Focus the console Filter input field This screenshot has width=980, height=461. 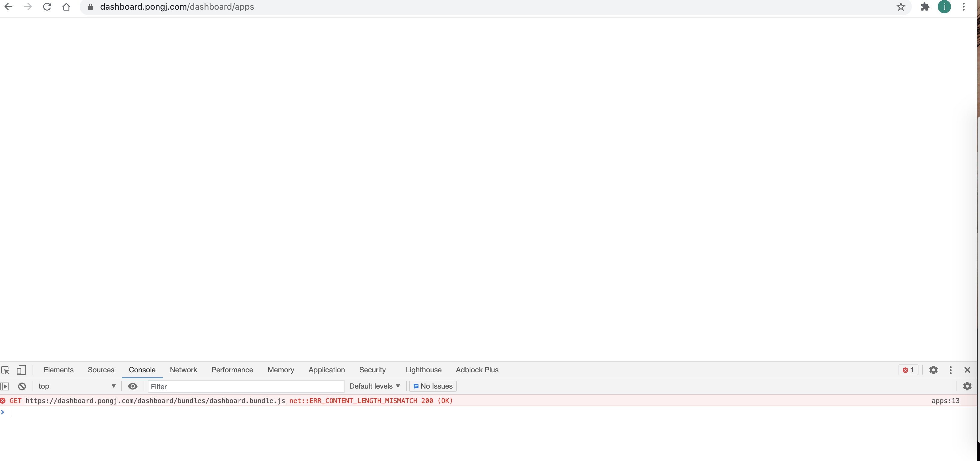click(245, 386)
